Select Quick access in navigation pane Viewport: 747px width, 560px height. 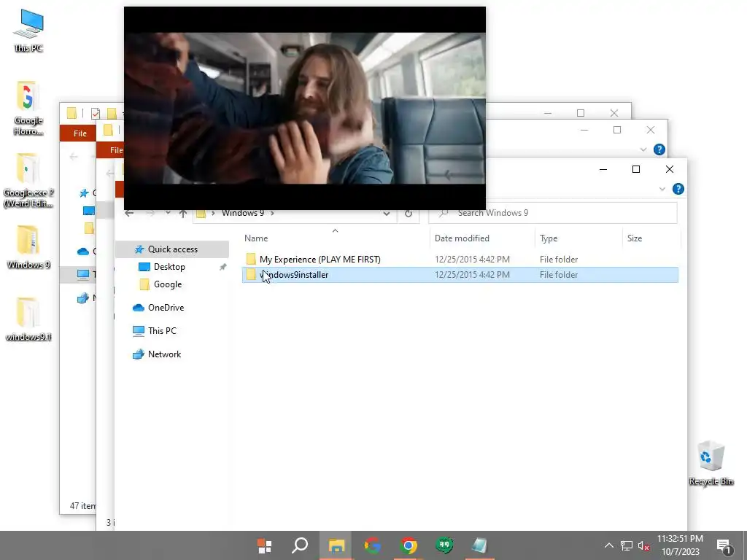click(x=172, y=249)
